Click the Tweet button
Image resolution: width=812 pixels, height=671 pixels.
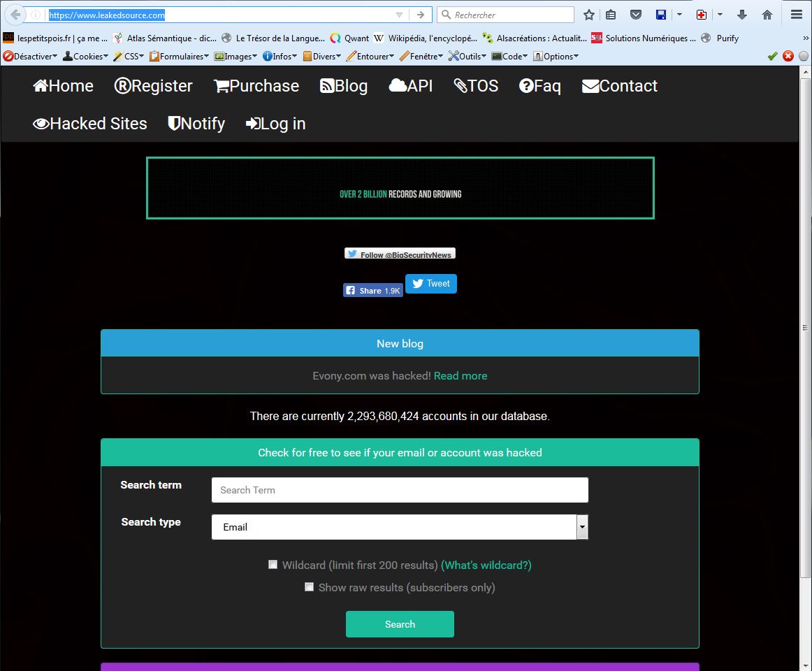pyautogui.click(x=431, y=284)
